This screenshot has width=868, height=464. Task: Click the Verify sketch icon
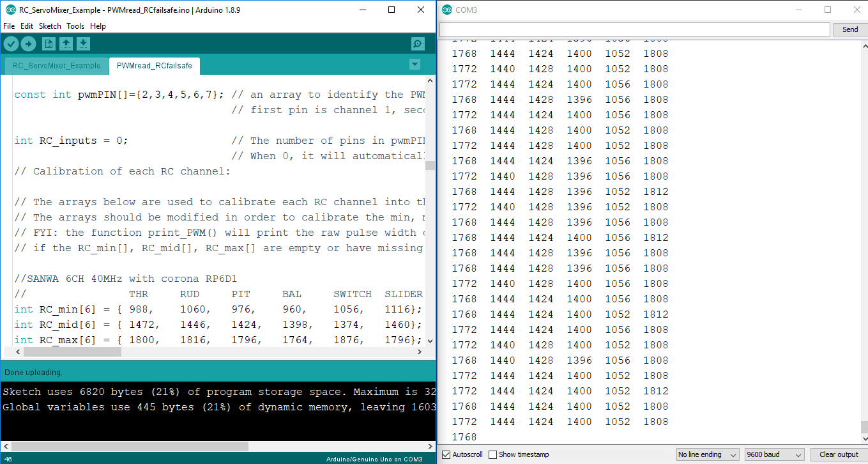[x=11, y=43]
